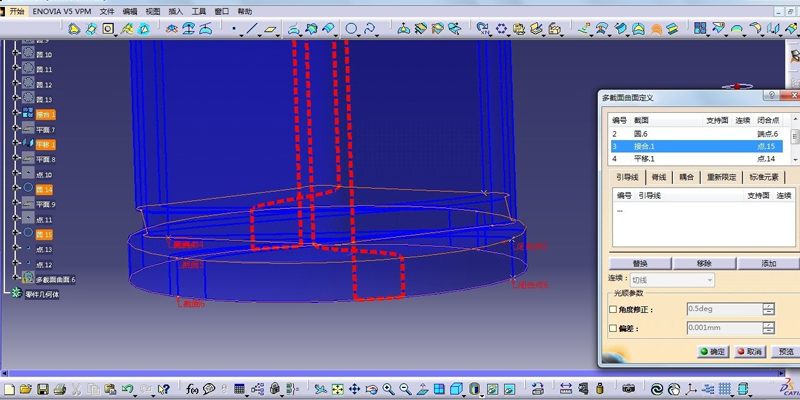The height and width of the screenshot is (400, 800).
Task: Open the 插入 menu
Action: click(x=176, y=10)
